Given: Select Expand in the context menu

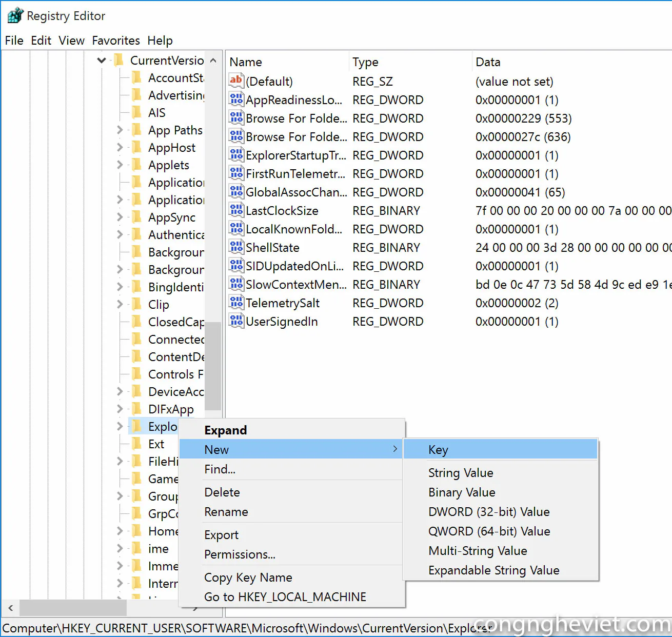Looking at the screenshot, I should coord(291,430).
